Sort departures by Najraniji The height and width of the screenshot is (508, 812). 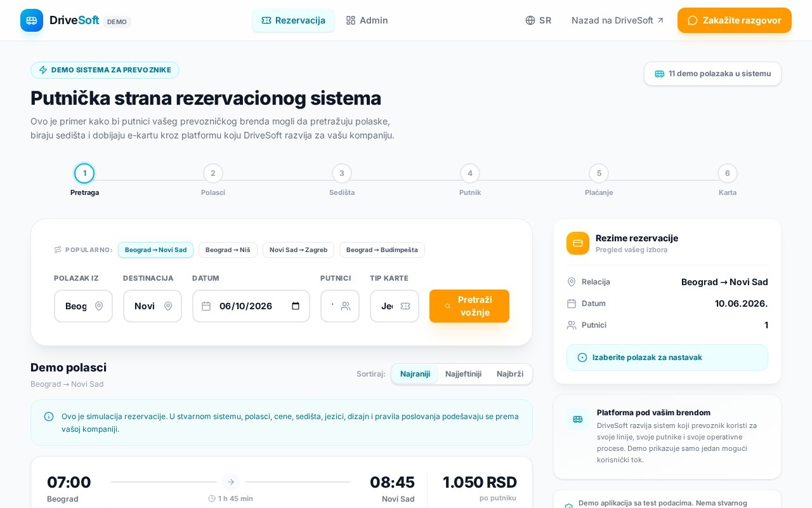(x=415, y=374)
